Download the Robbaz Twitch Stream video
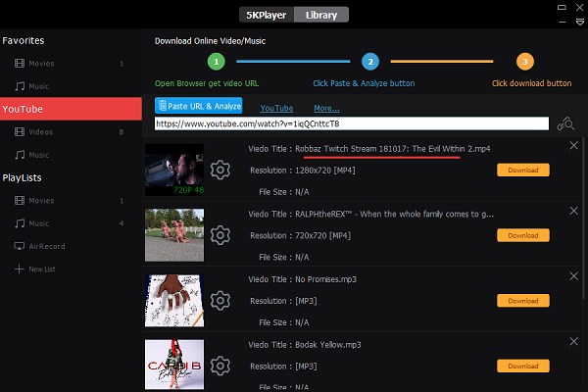 523,170
